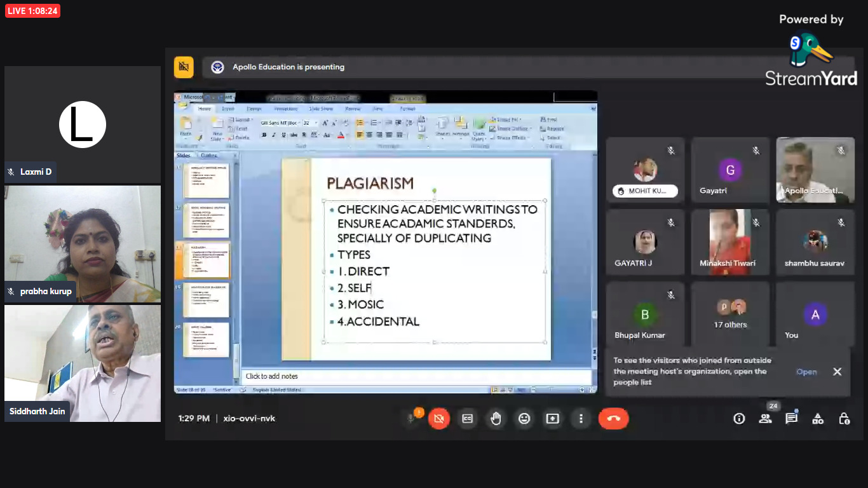Center align text in the ribbon
This screenshot has height=488, width=868.
click(369, 135)
